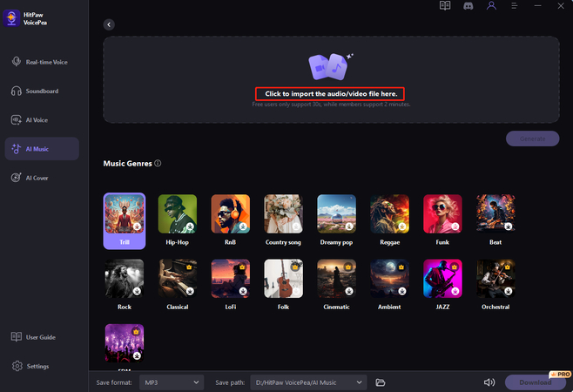Select the RnB genre
573x392 pixels.
point(230,220)
